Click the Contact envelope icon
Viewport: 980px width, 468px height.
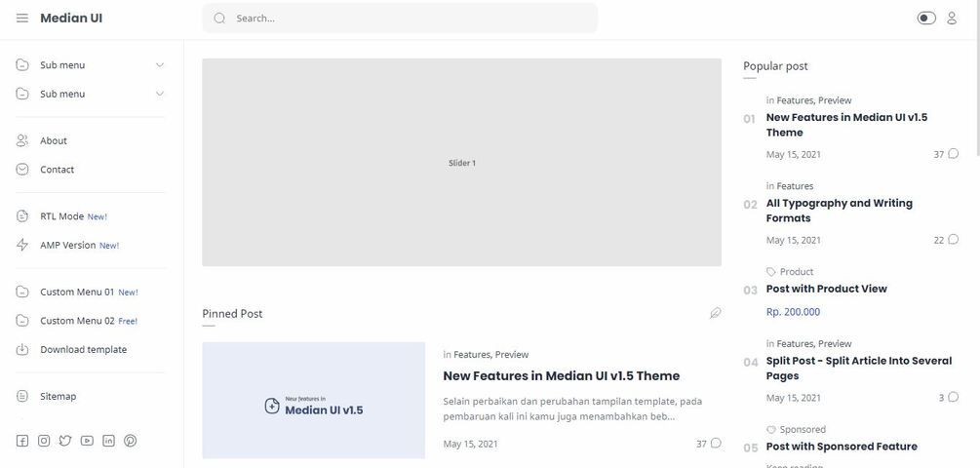tap(21, 170)
